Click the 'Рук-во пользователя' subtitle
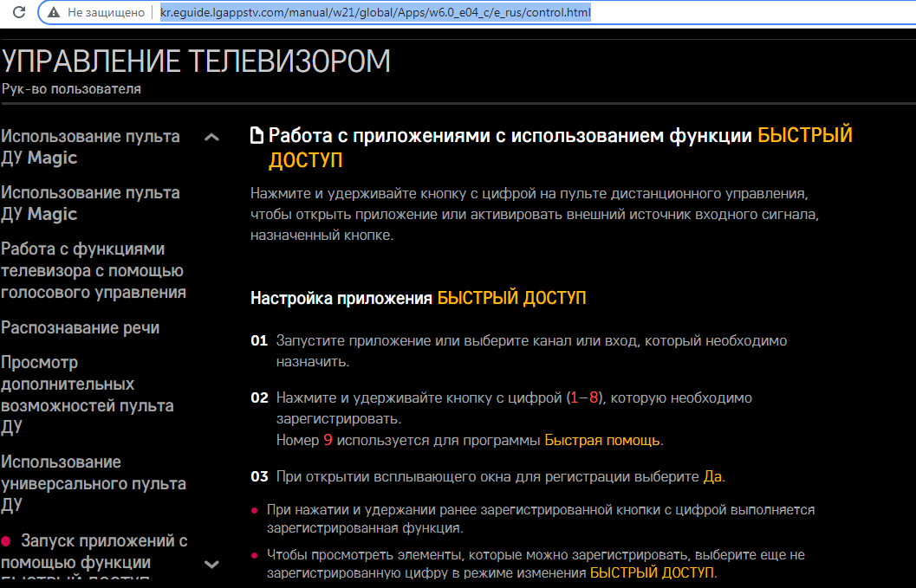Screen dimensions: 916x588 (71, 88)
